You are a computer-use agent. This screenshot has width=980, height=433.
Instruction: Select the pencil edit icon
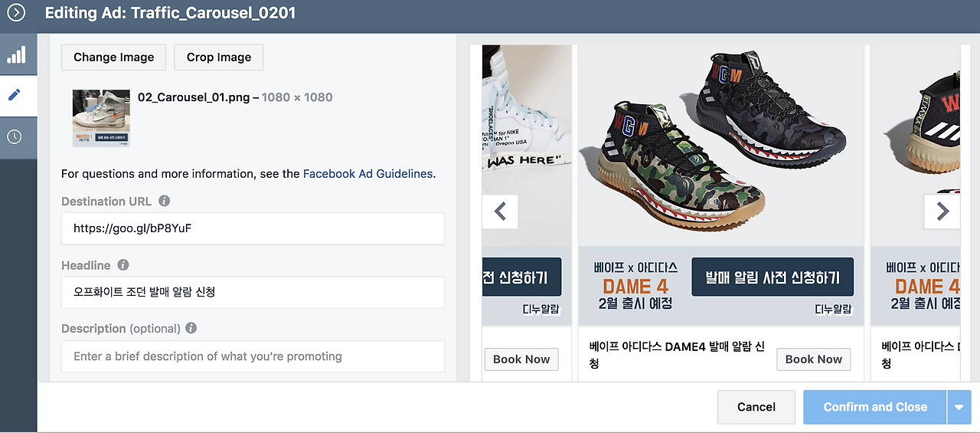pos(15,96)
